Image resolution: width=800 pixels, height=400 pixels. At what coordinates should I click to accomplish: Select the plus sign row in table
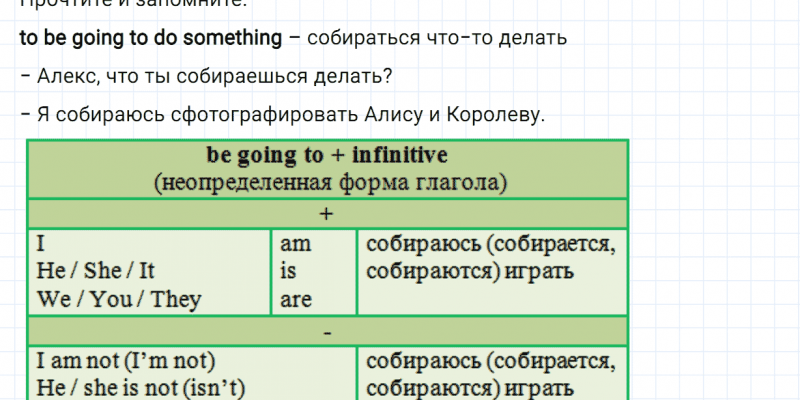(327, 214)
